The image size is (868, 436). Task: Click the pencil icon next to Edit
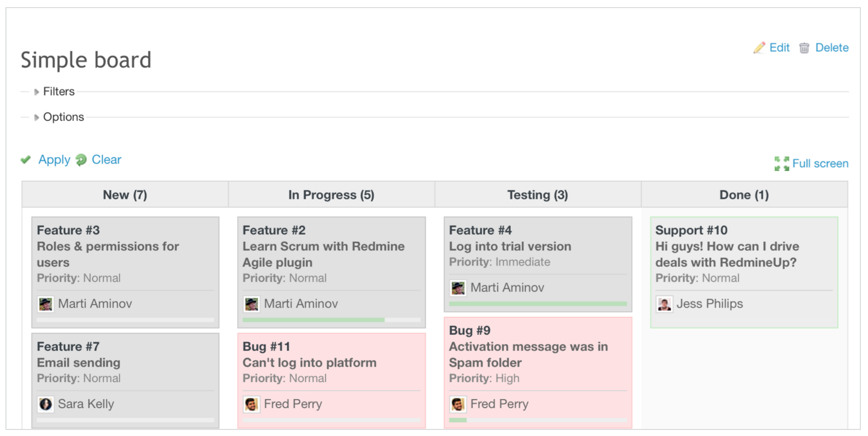pyautogui.click(x=759, y=48)
